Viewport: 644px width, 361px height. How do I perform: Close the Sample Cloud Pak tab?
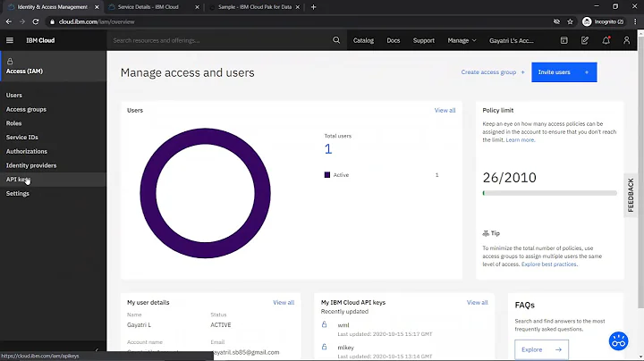tap(298, 7)
